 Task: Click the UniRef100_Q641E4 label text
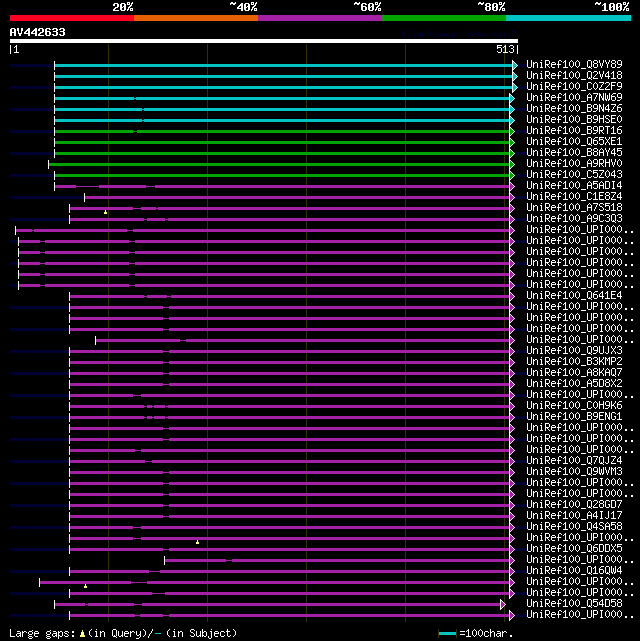pos(574,296)
